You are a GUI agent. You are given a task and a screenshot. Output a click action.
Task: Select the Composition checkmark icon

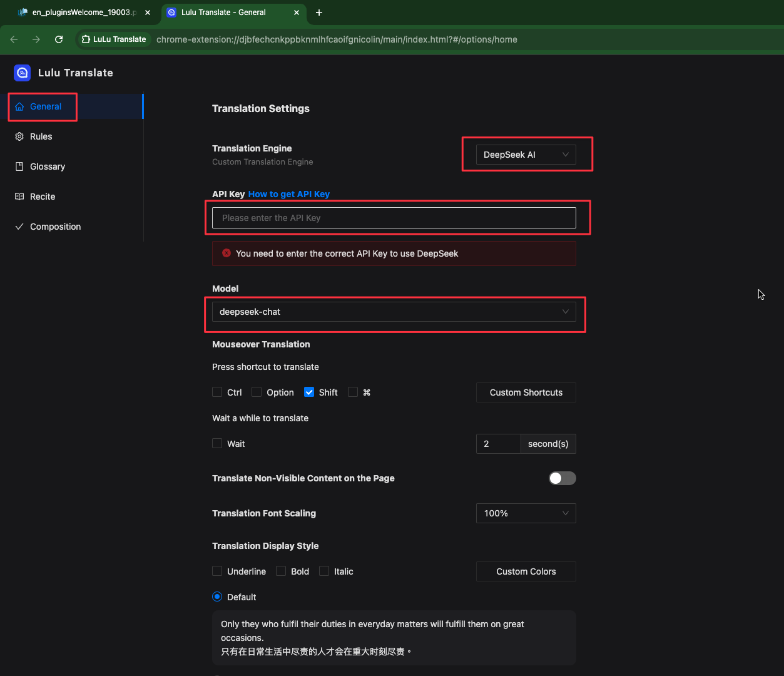pos(19,227)
